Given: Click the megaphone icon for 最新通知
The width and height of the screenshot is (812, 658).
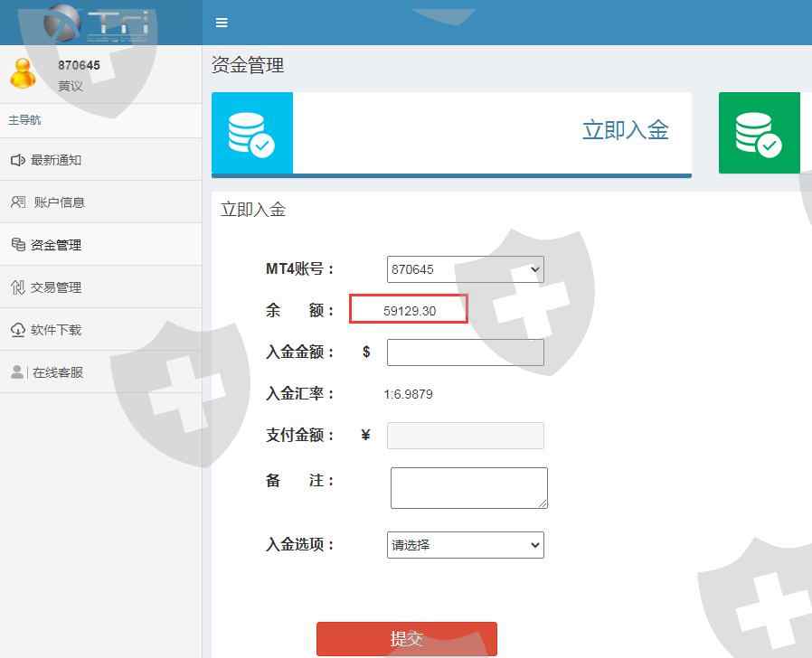Looking at the screenshot, I should point(17,160).
